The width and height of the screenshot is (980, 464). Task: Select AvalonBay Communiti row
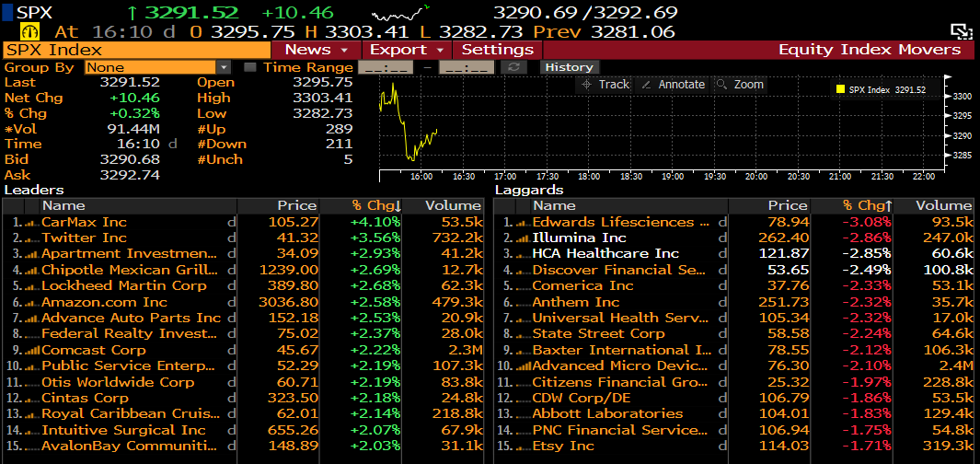click(243, 446)
